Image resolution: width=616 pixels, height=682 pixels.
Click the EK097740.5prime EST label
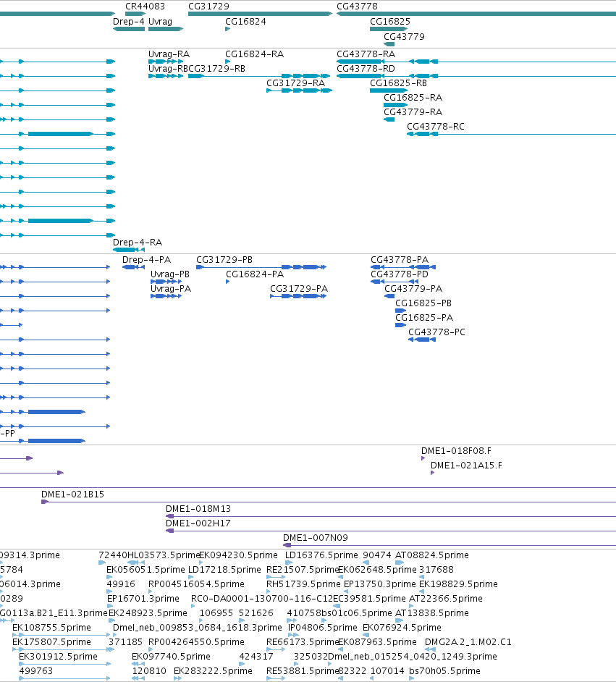pyautogui.click(x=171, y=657)
